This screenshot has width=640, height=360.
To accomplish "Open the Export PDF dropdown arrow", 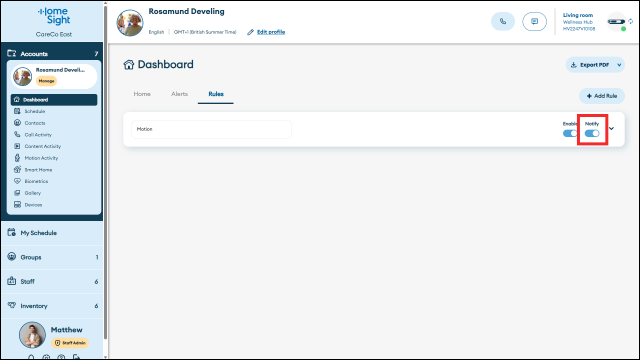I will (x=619, y=65).
